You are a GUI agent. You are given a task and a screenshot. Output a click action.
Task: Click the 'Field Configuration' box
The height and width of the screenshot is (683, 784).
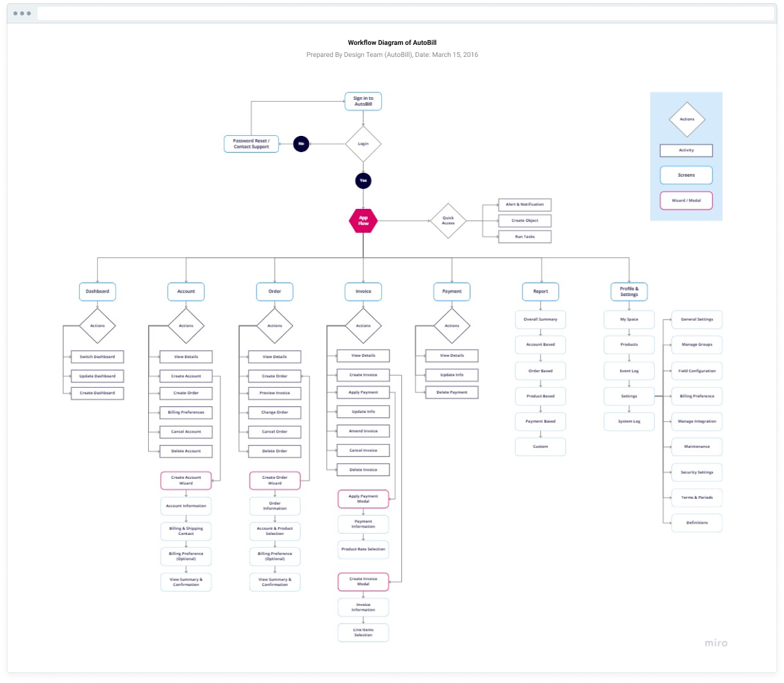point(697,371)
